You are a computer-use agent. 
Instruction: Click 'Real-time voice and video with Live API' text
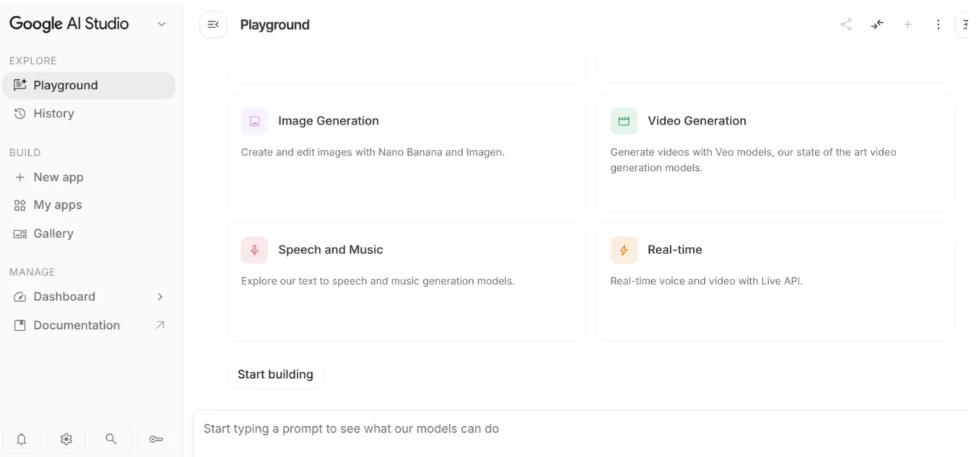[x=706, y=282]
